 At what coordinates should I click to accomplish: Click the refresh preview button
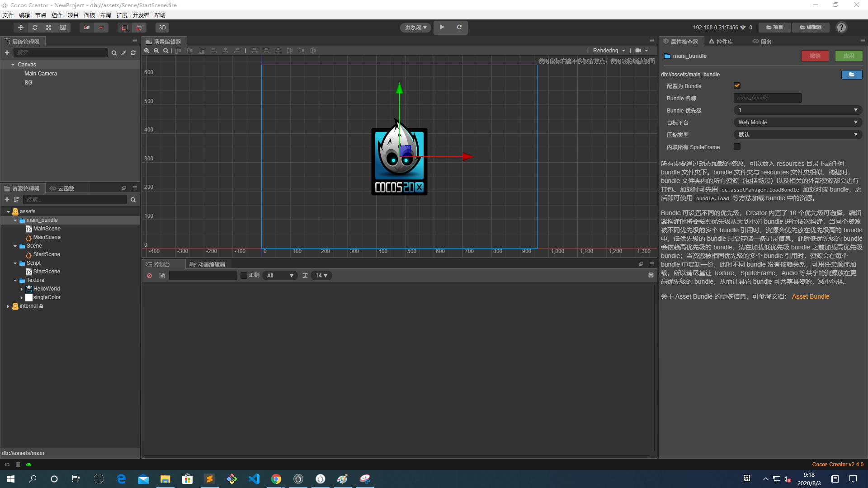459,27
